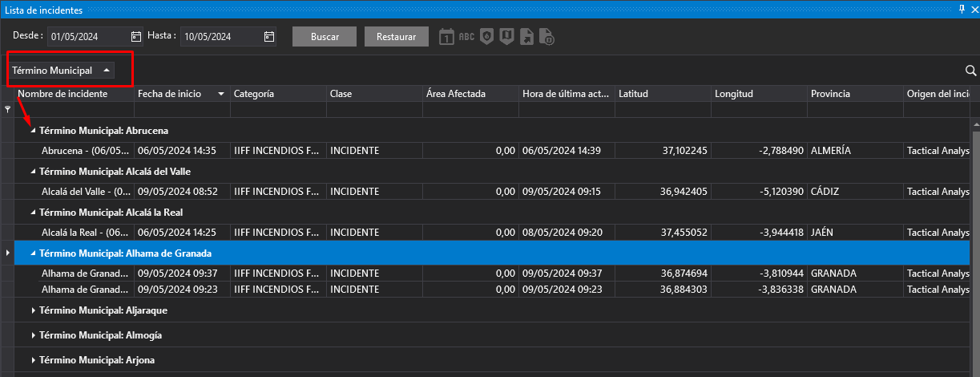
Task: Expand the Término Municipal: Aljaraque group
Action: pyautogui.click(x=33, y=310)
